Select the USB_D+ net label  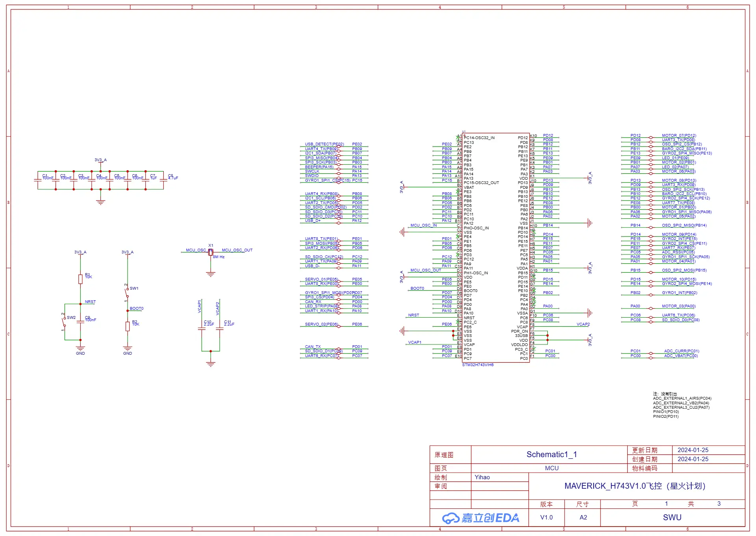click(313, 221)
